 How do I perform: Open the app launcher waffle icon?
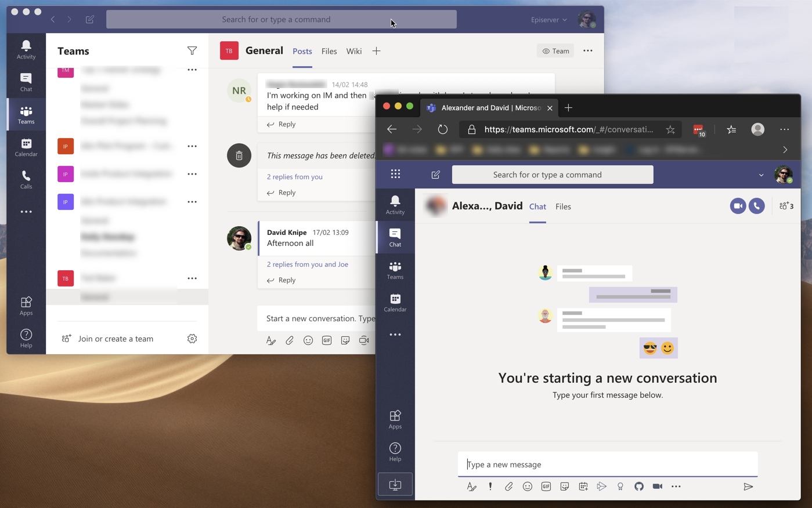(x=395, y=175)
